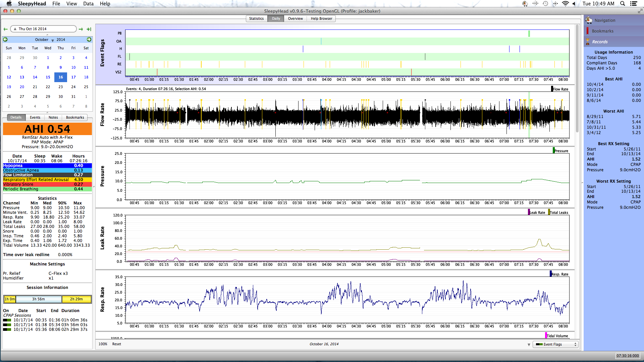Viewport: 644px width, 362px height.
Task: Click the down triangle beside graph selector
Action: click(529, 345)
